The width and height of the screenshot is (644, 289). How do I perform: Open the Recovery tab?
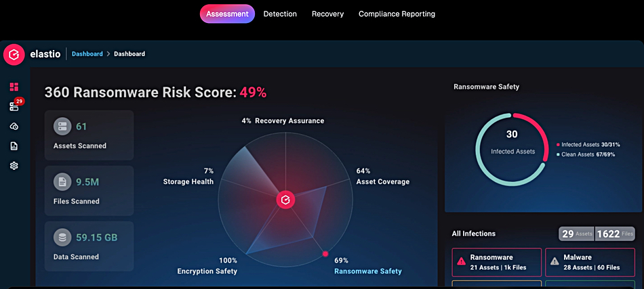[327, 14]
